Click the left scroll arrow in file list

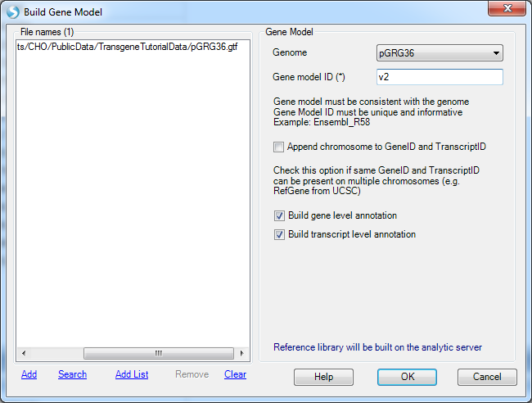24,353
